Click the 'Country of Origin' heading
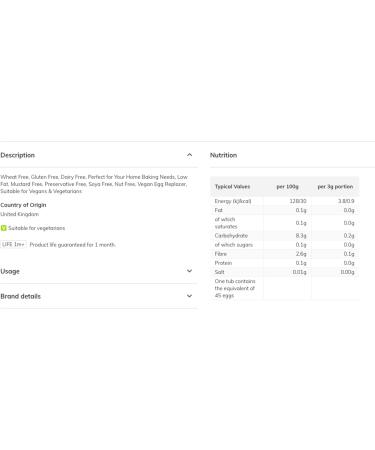The width and height of the screenshot is (375, 450). (x=23, y=205)
